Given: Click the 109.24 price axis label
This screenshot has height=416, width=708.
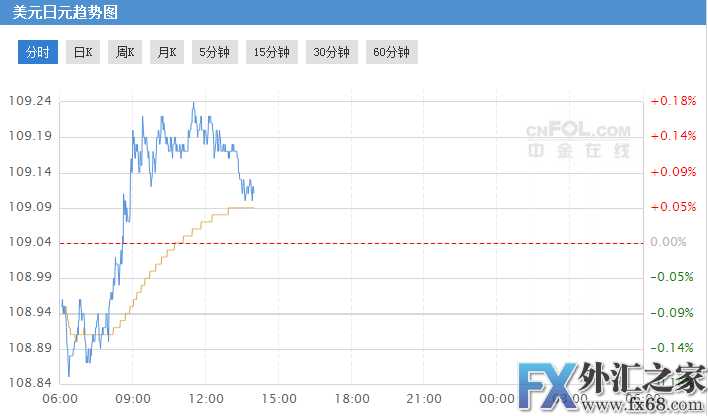Looking at the screenshot, I should [x=31, y=101].
